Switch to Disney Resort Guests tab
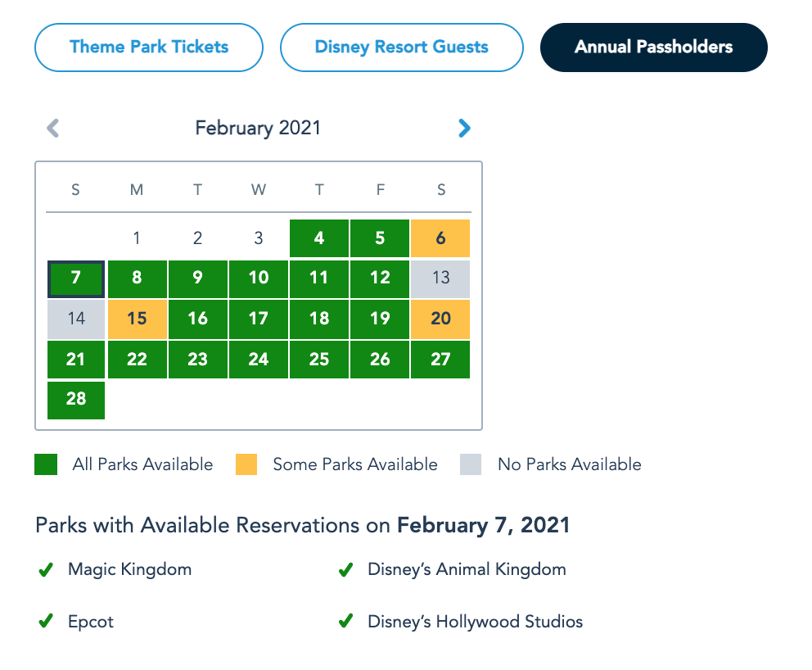Screen dimensions: 812x670 [x=401, y=47]
